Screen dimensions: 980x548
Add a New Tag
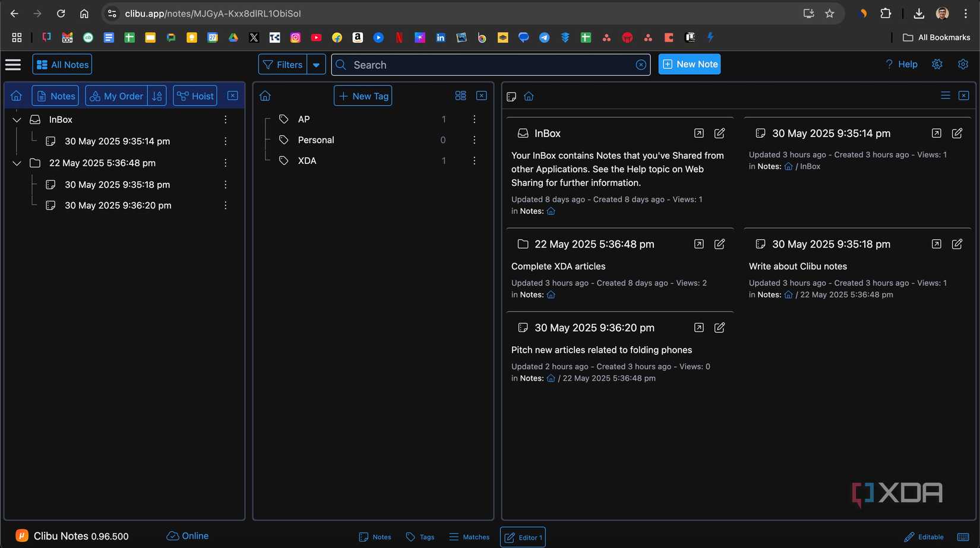pyautogui.click(x=363, y=96)
